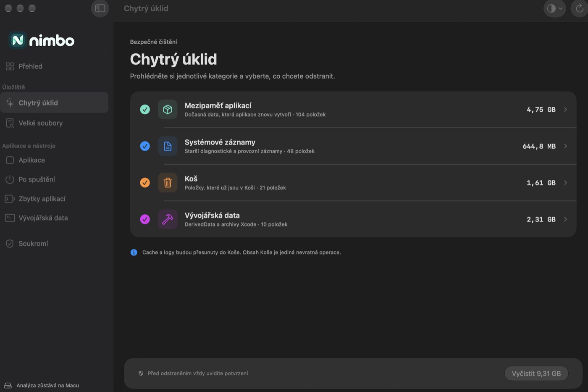Expand Vývojářská data row chevron
The height and width of the screenshot is (392, 588).
point(566,219)
